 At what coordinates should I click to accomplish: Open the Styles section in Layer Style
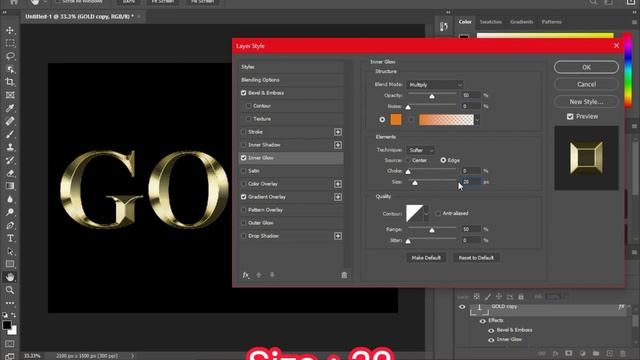point(291,67)
